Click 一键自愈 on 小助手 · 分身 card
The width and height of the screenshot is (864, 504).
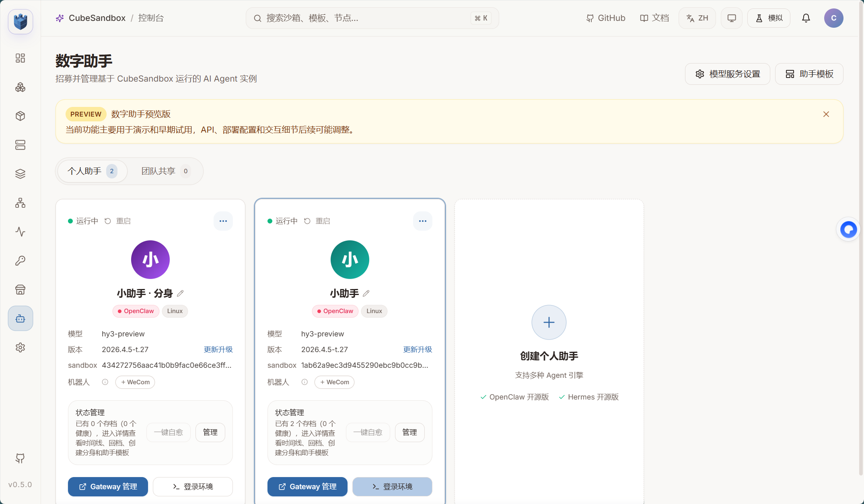pyautogui.click(x=169, y=432)
